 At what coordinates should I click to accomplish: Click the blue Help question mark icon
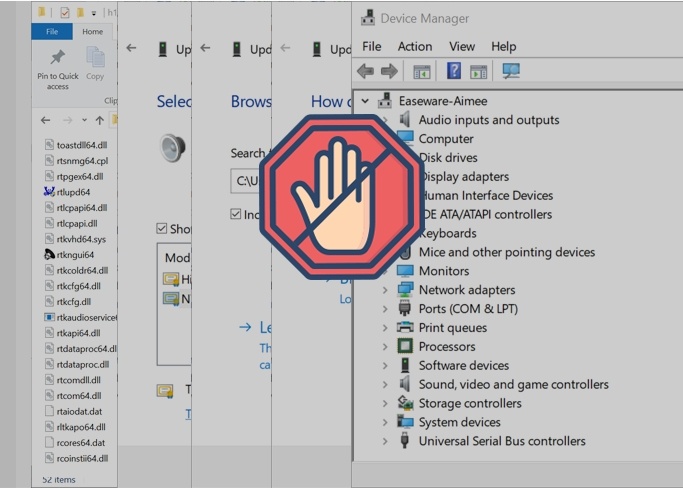coord(454,72)
